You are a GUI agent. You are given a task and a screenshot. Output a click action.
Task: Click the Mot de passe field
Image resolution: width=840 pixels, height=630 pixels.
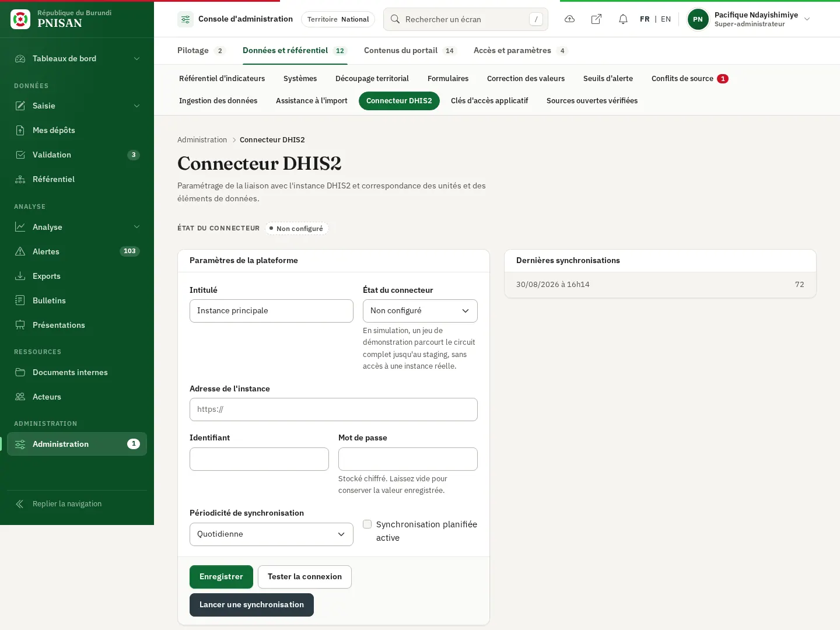408,459
